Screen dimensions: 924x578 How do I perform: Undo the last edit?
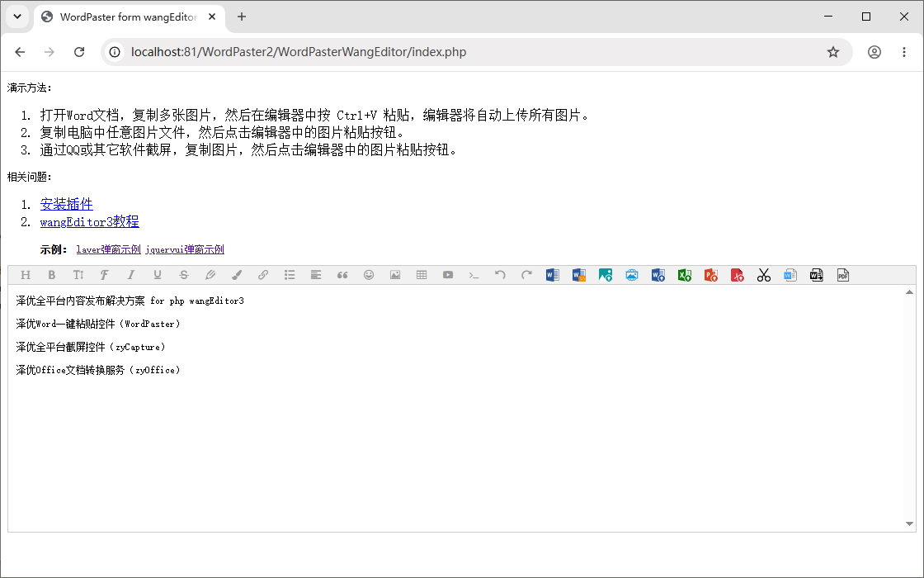click(x=500, y=275)
